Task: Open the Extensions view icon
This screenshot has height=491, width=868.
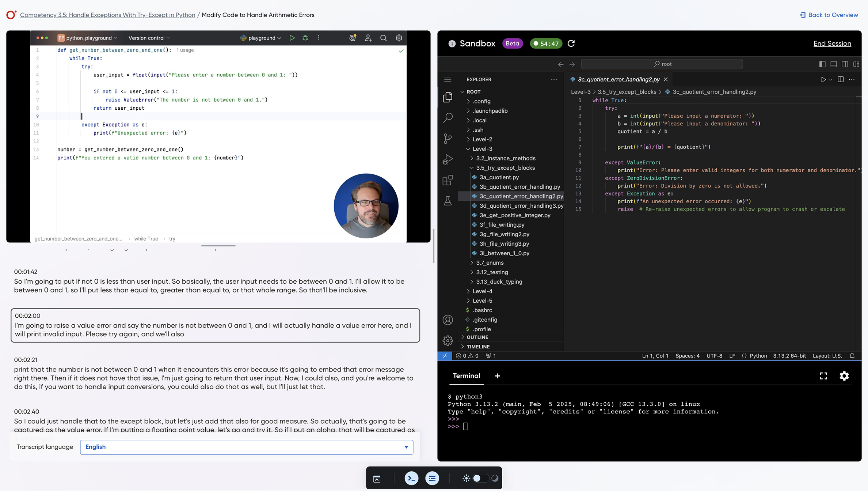Action: 448,180
